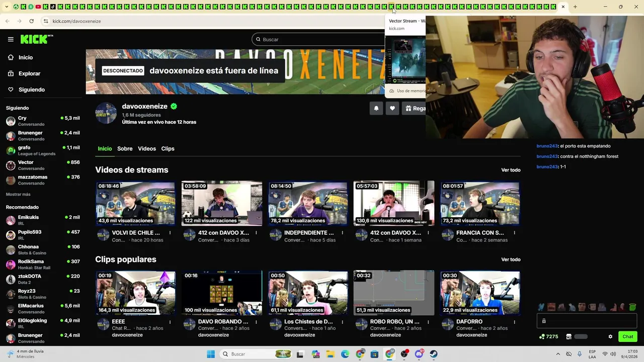Open the FRANCIA CON S... video thumbnail

[480, 203]
